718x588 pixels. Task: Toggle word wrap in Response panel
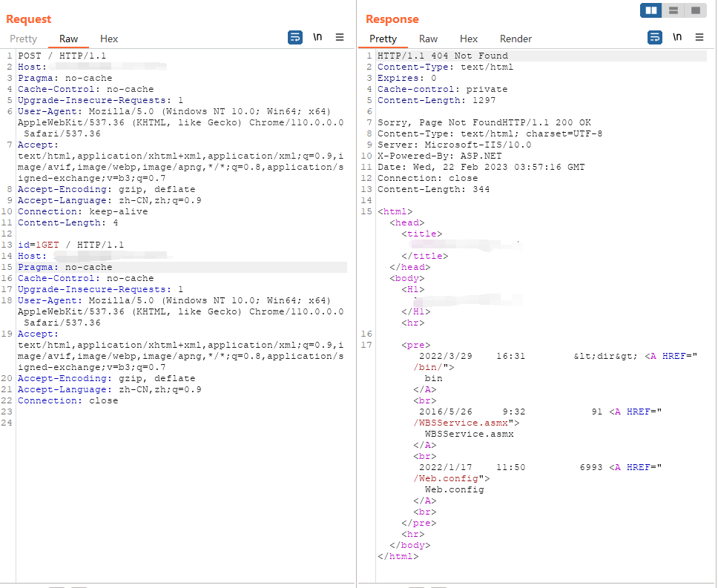pyautogui.click(x=655, y=37)
